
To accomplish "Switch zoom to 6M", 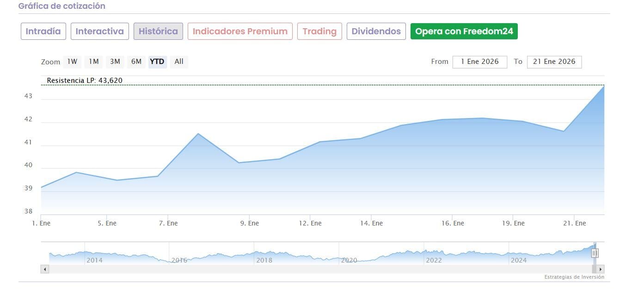I will pos(136,62).
